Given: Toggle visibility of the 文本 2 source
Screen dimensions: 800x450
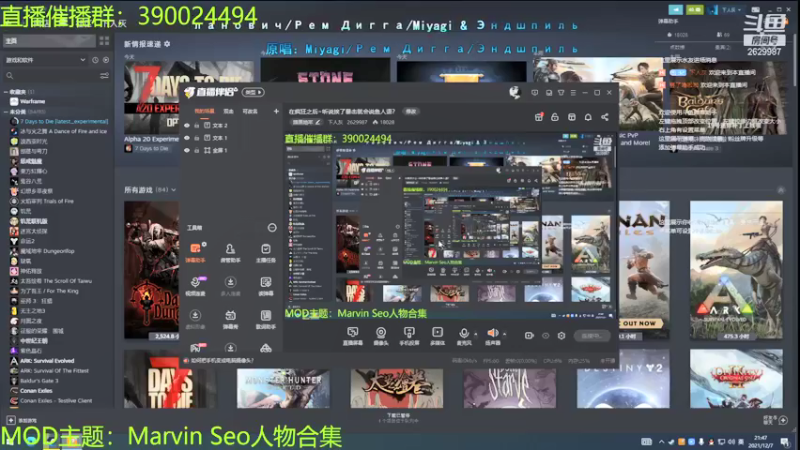Looking at the screenshot, I should point(187,125).
